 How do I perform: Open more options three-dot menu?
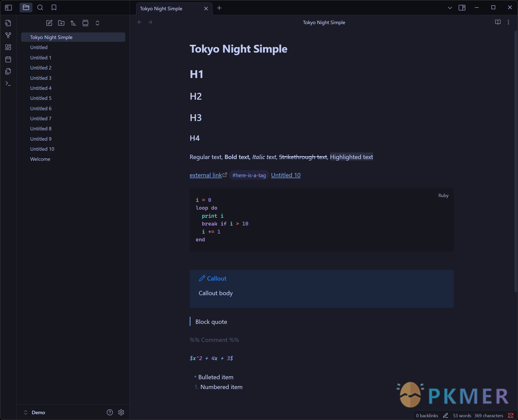coord(508,22)
